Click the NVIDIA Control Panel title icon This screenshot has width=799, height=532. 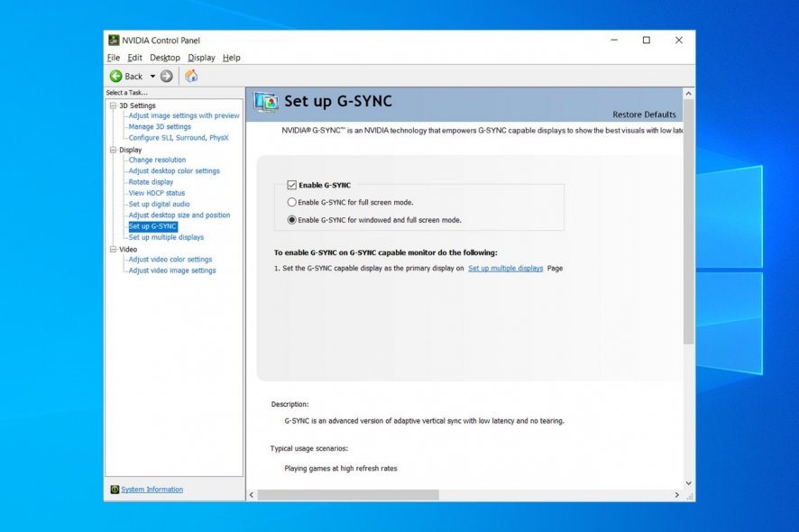click(x=114, y=41)
